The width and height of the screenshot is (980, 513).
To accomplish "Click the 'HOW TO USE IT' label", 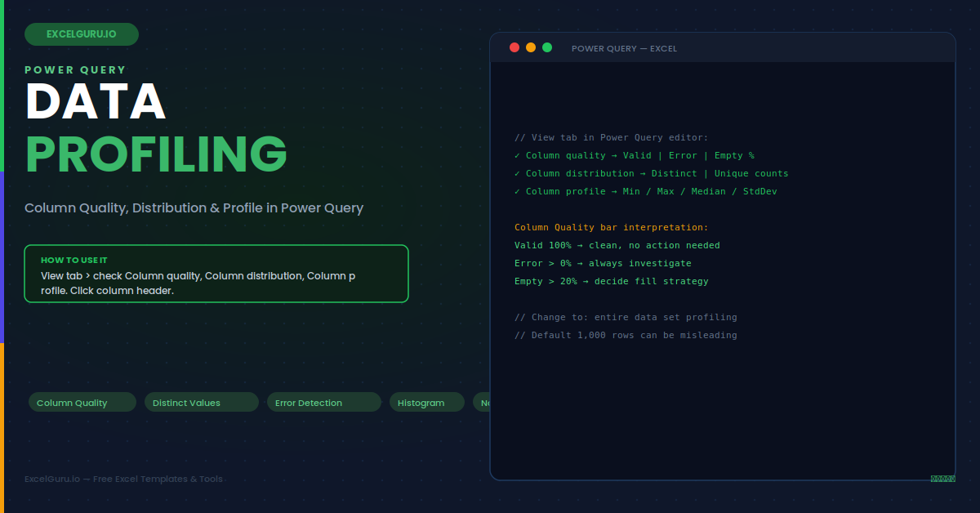I will click(74, 260).
